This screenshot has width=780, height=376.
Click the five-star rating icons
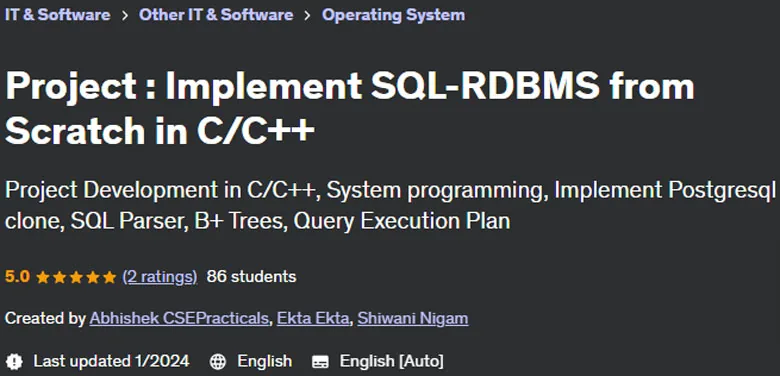76,277
